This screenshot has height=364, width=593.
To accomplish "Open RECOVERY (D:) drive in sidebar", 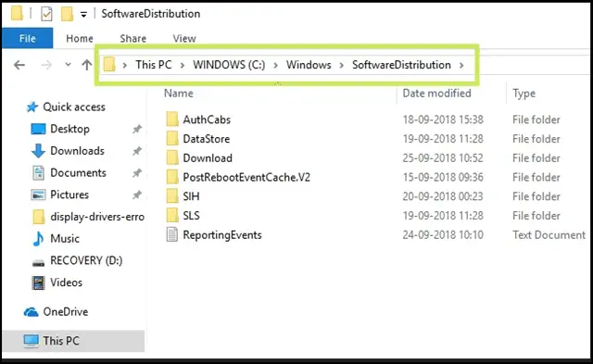I will 86,260.
